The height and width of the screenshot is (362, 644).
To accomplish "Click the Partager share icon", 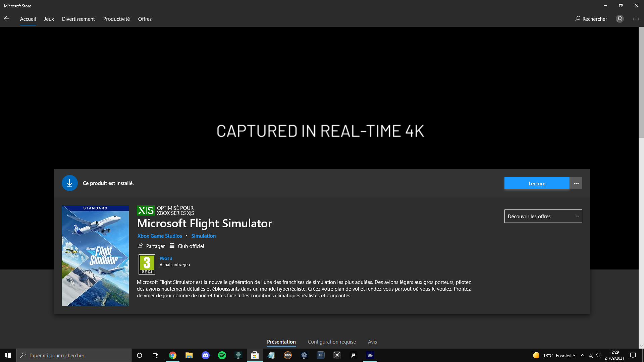I will 140,246.
